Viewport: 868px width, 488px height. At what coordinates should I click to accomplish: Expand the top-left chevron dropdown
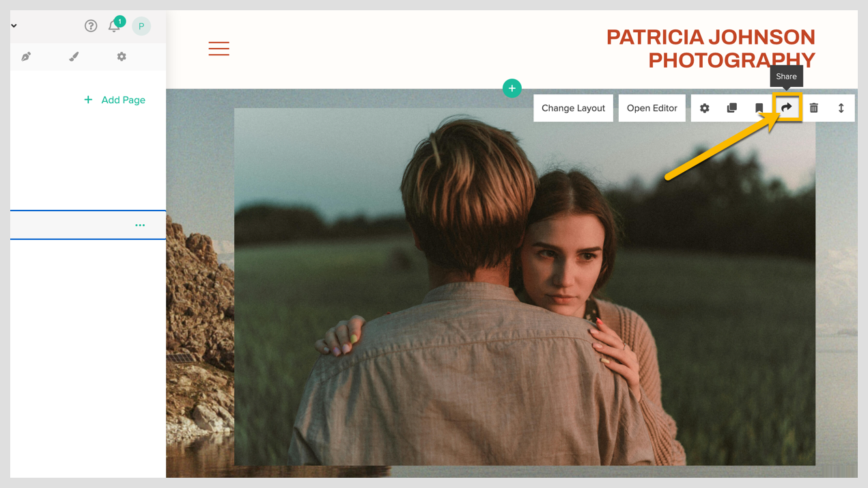14,26
